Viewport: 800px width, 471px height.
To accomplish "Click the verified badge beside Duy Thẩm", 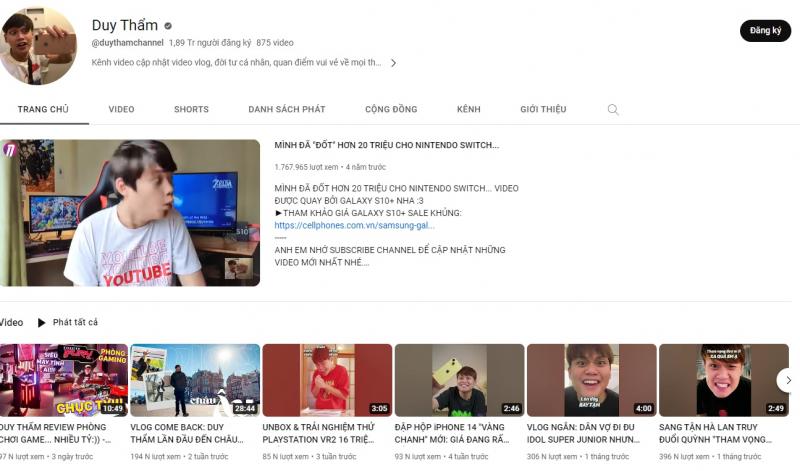I will (168, 26).
